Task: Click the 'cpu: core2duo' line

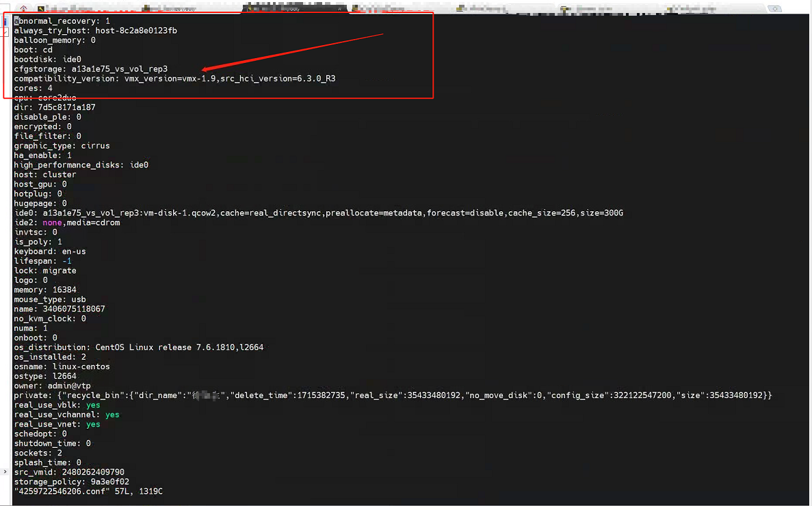Action: [x=45, y=98]
